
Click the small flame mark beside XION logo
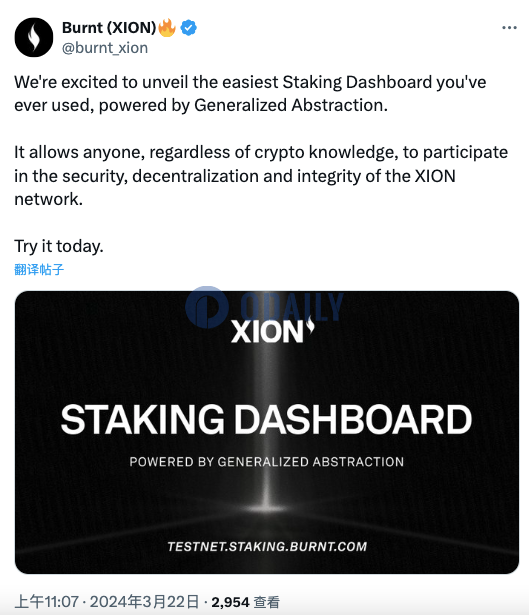tap(310, 325)
